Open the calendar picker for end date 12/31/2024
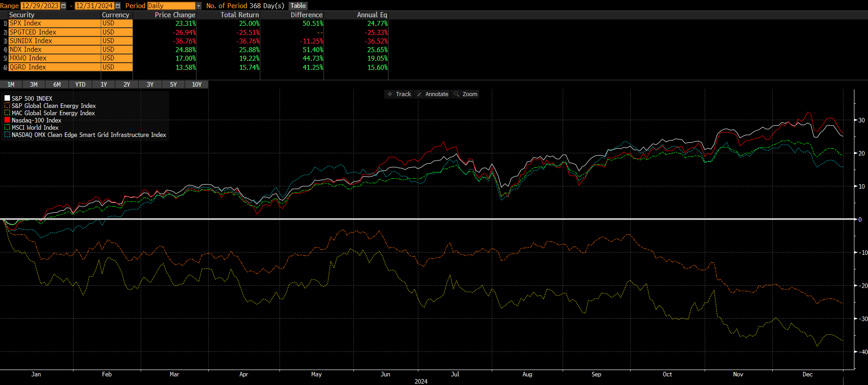 click(118, 6)
